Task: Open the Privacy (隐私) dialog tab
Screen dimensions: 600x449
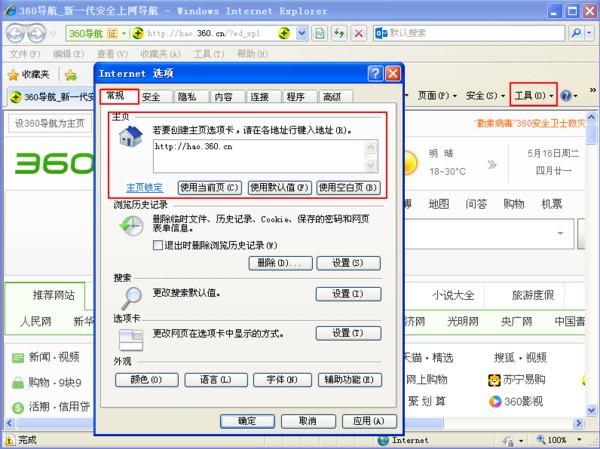Action: pos(187,97)
